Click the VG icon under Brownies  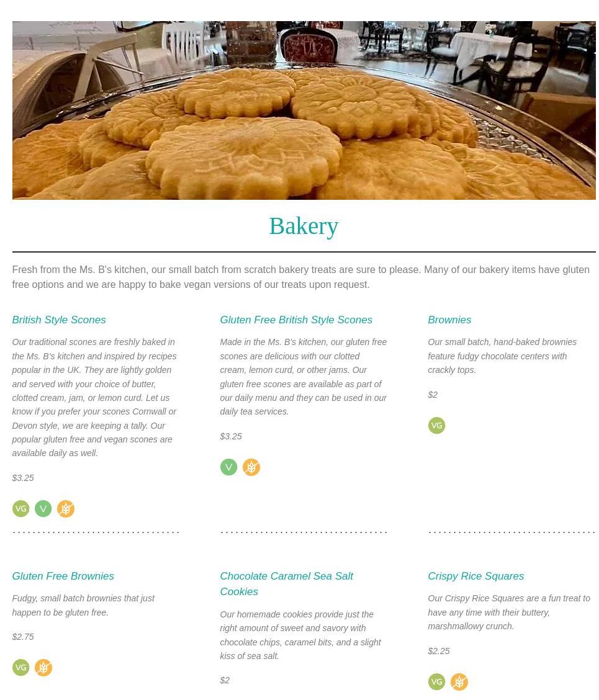click(436, 426)
